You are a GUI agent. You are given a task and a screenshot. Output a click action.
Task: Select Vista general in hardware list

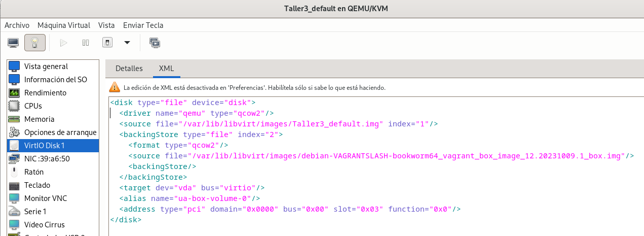[46, 66]
